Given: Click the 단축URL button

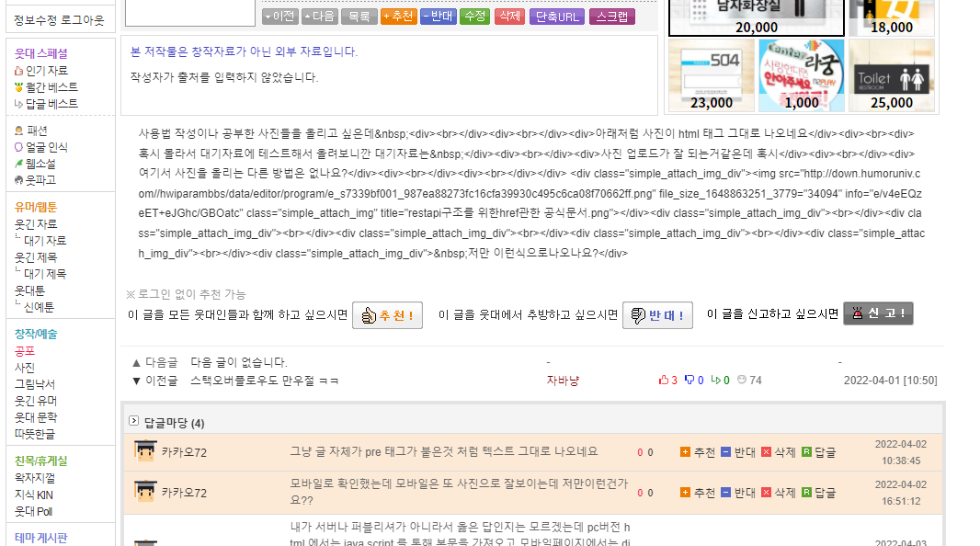Looking at the screenshot, I should [x=557, y=17].
